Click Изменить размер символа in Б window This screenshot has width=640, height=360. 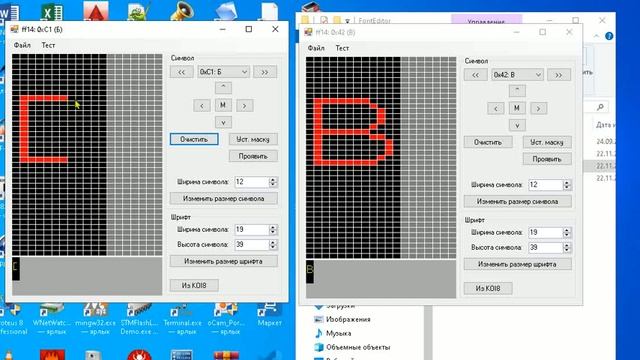coord(224,198)
